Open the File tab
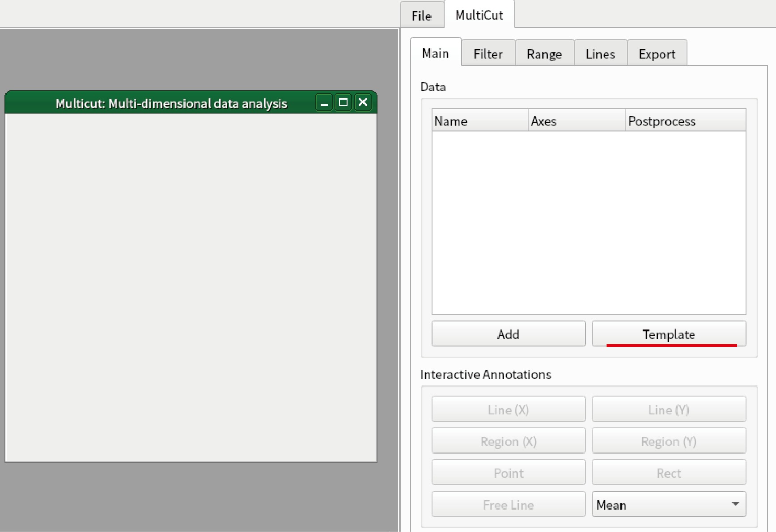This screenshot has width=776, height=532. [421, 16]
